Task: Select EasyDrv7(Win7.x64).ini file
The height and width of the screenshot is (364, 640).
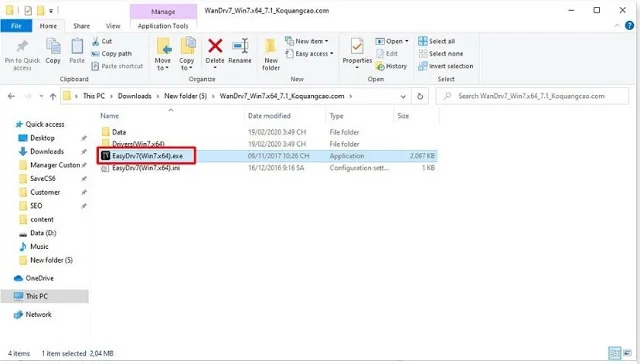Action: coord(146,168)
